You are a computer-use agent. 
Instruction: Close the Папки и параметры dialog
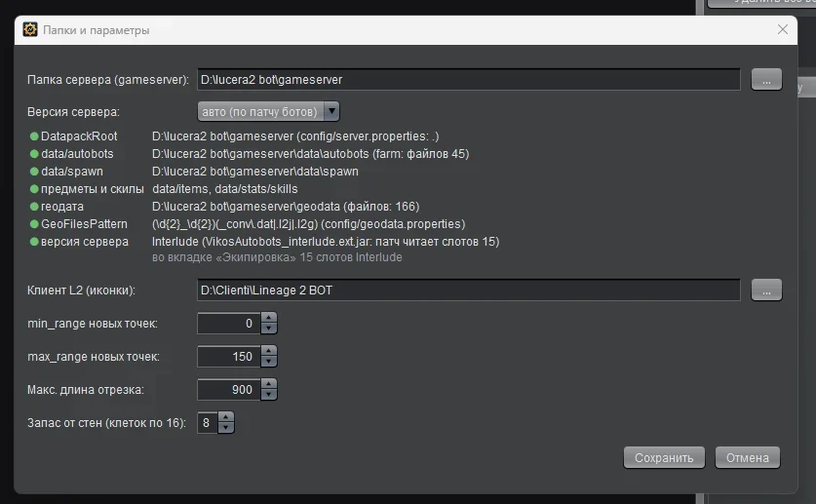(x=782, y=29)
